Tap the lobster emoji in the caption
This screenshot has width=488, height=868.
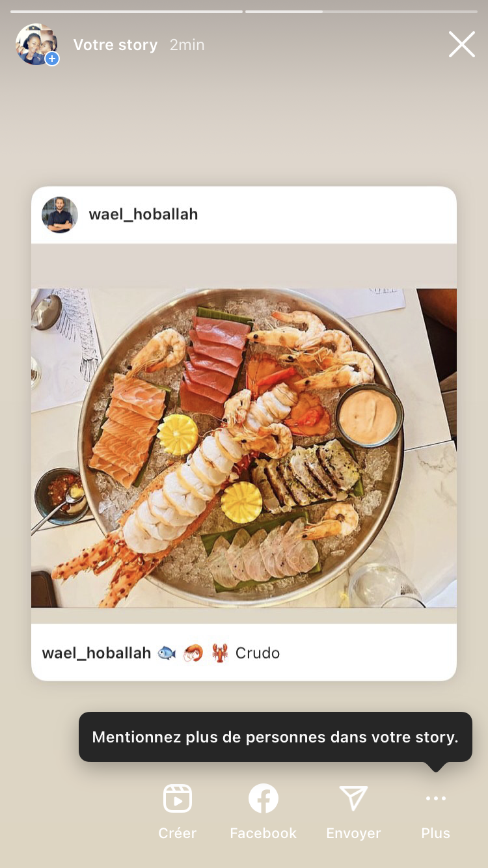[220, 653]
